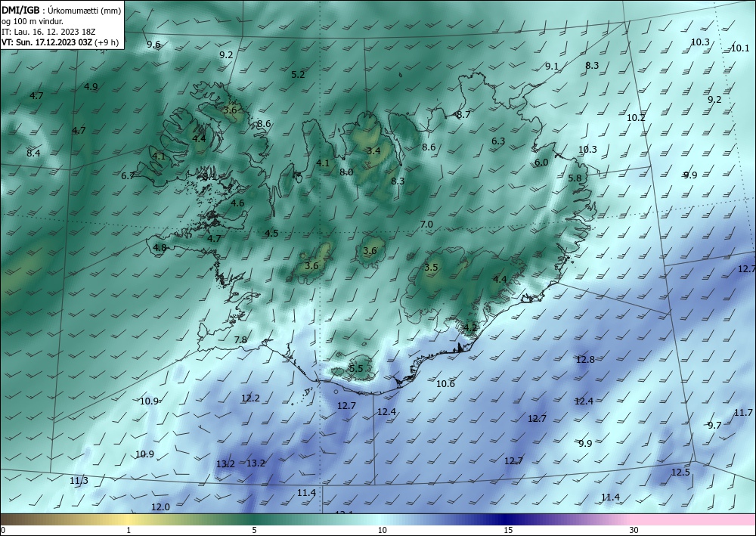Click the 4.9 precipitable water value
This screenshot has height=536, width=756.
coord(91,87)
